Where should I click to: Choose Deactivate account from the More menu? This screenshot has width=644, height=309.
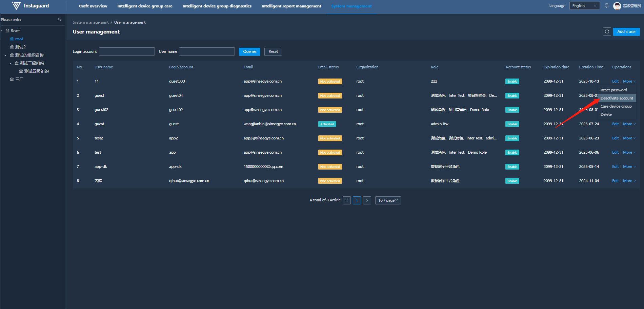tap(617, 98)
